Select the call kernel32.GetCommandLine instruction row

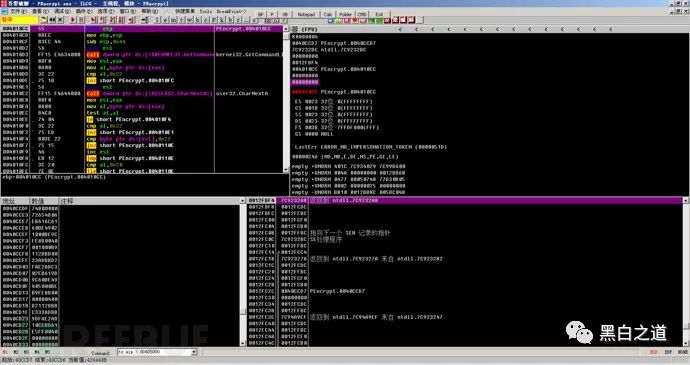coord(142,55)
